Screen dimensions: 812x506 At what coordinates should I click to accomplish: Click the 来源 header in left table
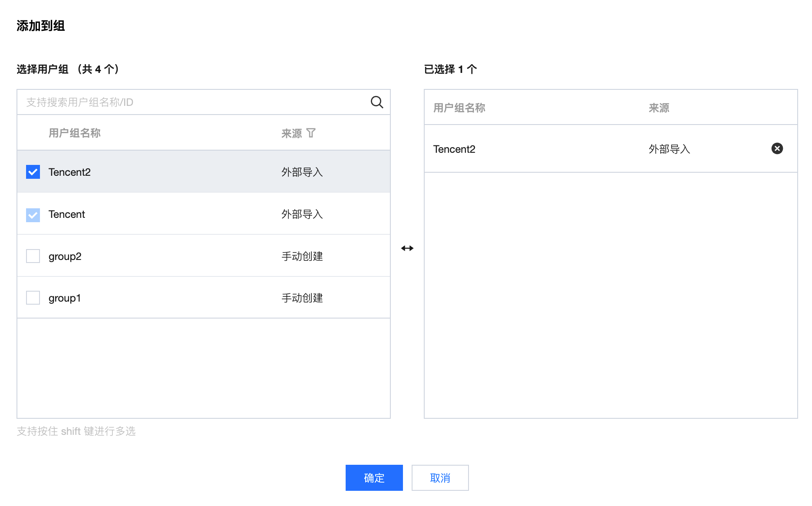(291, 133)
